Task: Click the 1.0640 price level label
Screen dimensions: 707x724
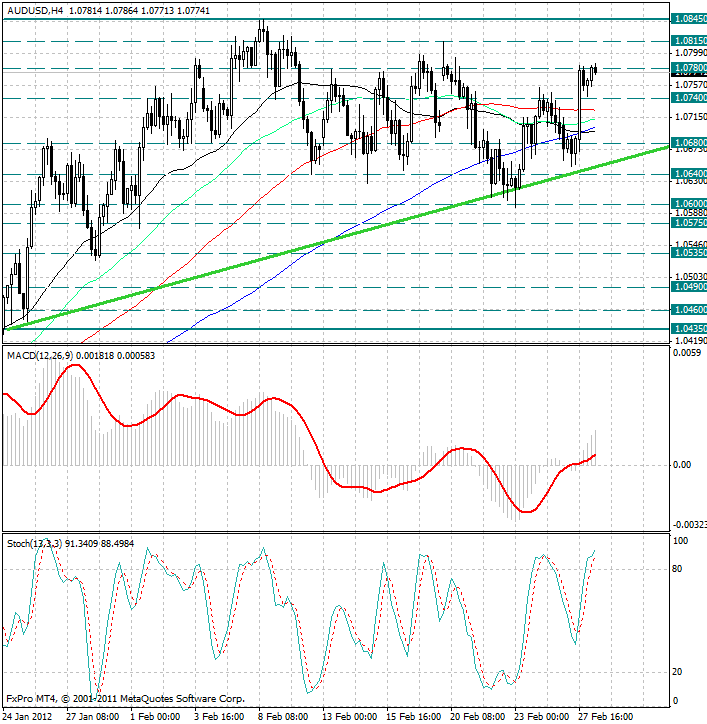Action: 689,174
